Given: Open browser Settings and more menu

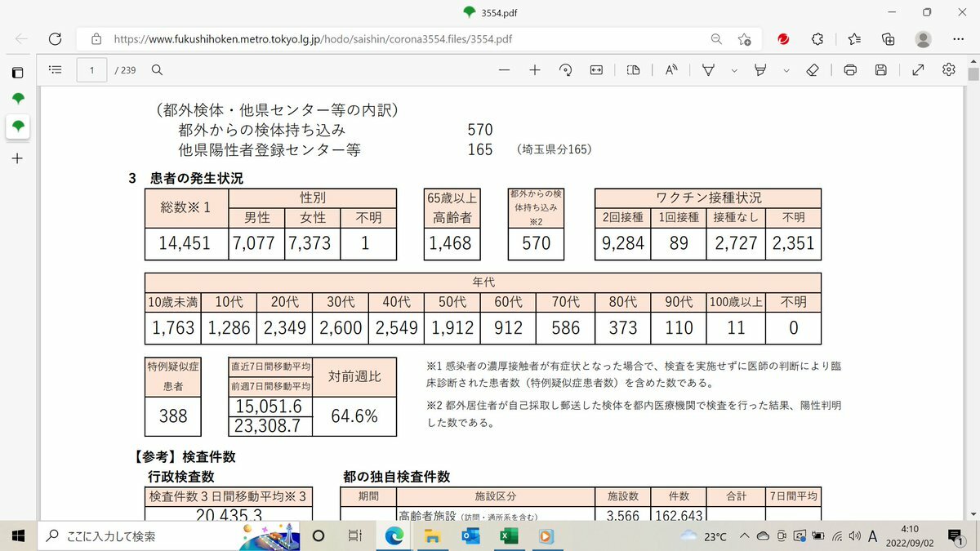Looking at the screenshot, I should (x=958, y=38).
